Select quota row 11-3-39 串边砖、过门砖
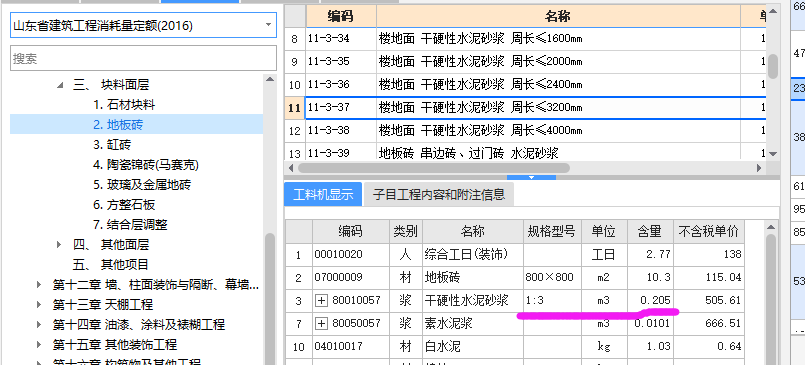 click(526, 152)
